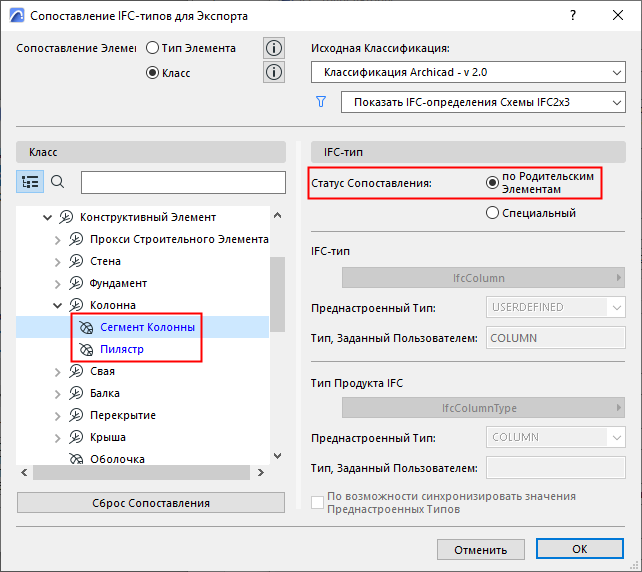Click the title bar help question mark

coord(573,16)
